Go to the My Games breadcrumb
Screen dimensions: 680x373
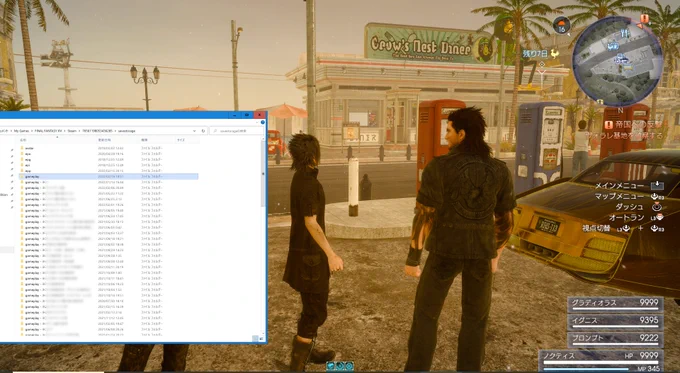(x=22, y=131)
